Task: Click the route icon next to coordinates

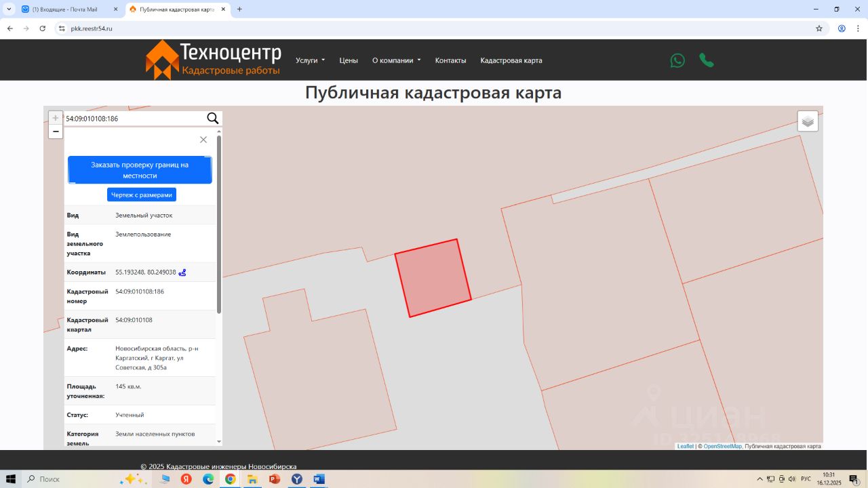Action: (x=182, y=272)
